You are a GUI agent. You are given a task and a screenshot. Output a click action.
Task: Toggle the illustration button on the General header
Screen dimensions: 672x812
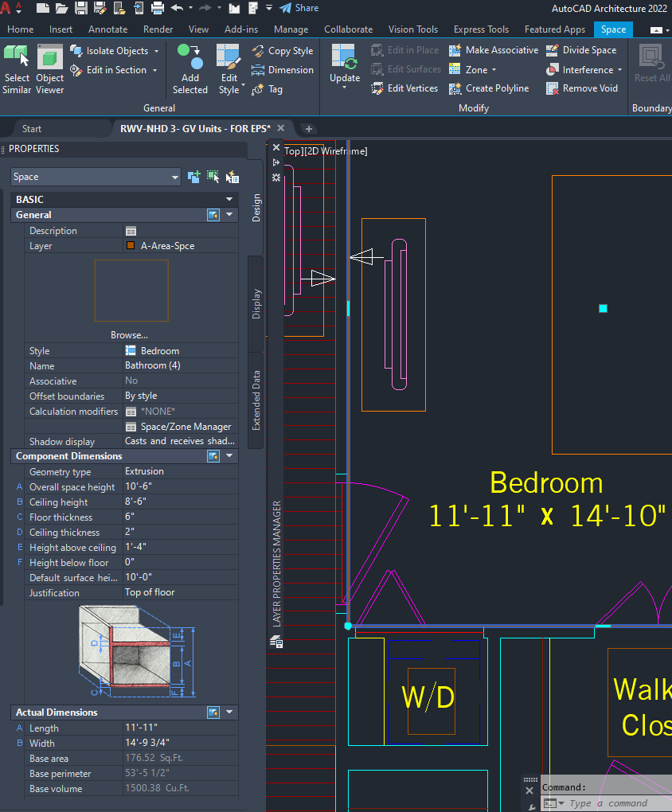tap(213, 215)
